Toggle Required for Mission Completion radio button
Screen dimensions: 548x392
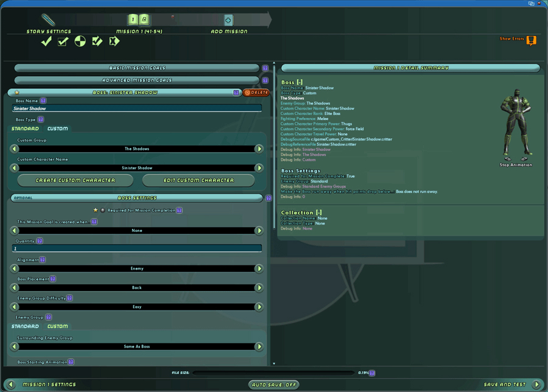click(102, 211)
